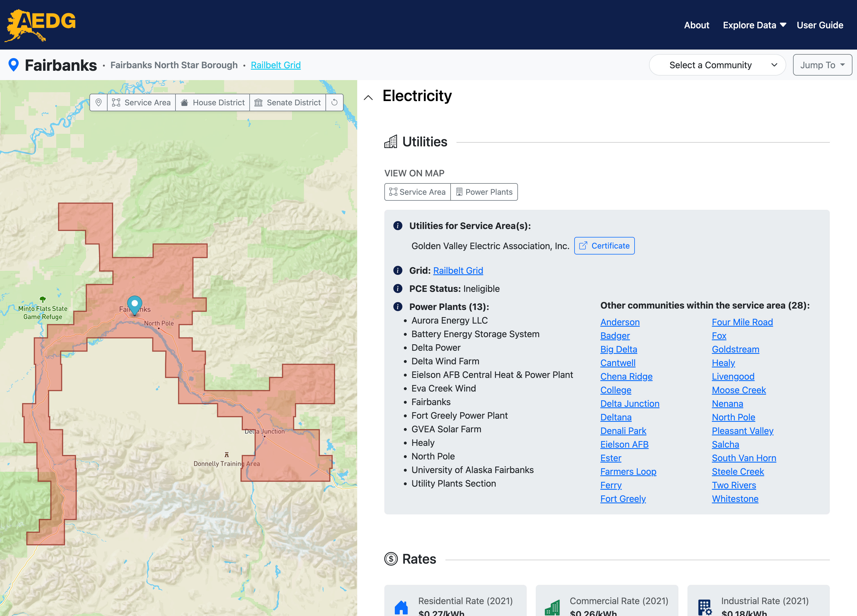Click the map location pin toolbar icon

[98, 102]
